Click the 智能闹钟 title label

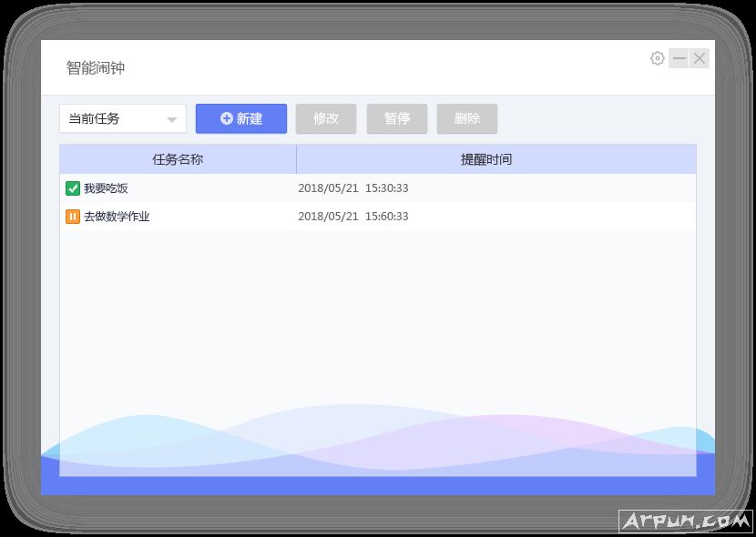93,67
